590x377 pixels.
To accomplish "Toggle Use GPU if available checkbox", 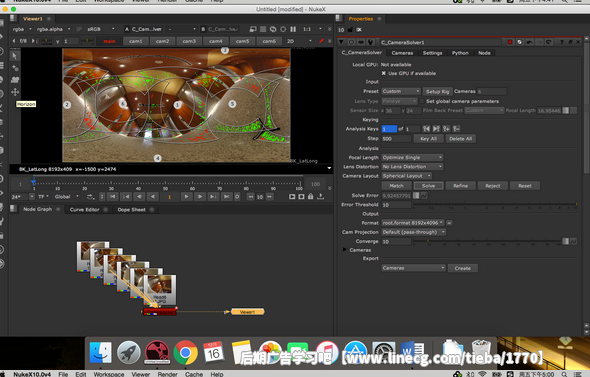I will tap(384, 73).
